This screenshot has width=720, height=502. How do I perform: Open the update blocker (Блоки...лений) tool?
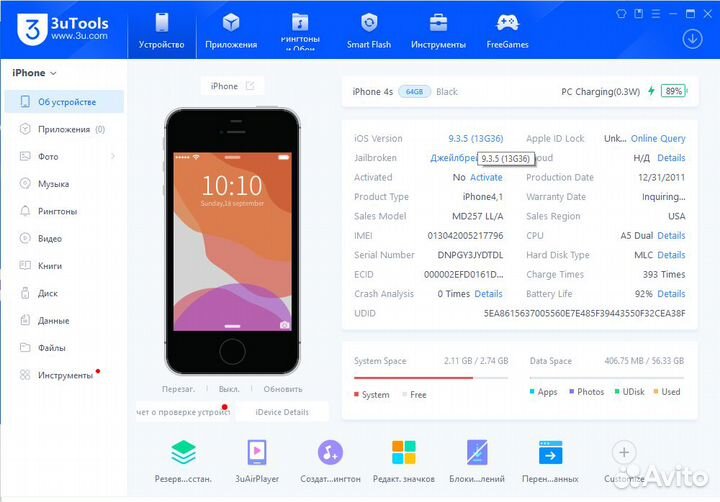[477, 461]
